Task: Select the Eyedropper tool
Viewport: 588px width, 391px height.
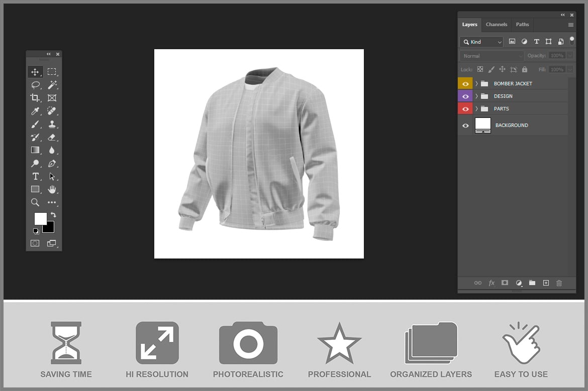Action: coord(35,111)
